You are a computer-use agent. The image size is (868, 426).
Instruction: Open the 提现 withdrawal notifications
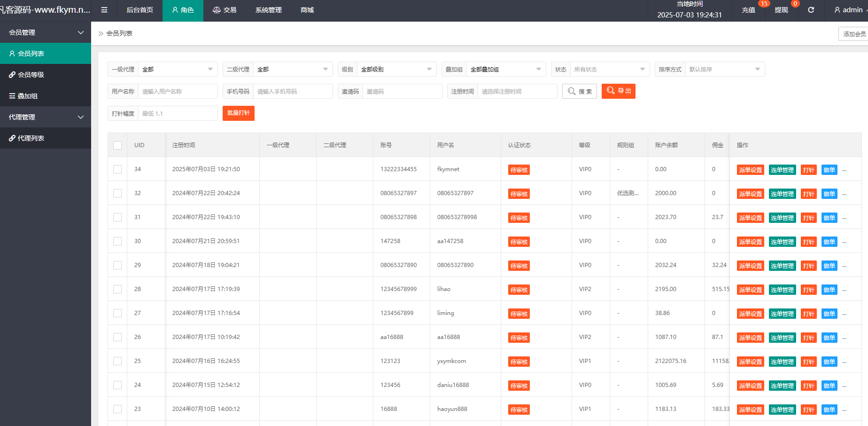[x=781, y=10]
